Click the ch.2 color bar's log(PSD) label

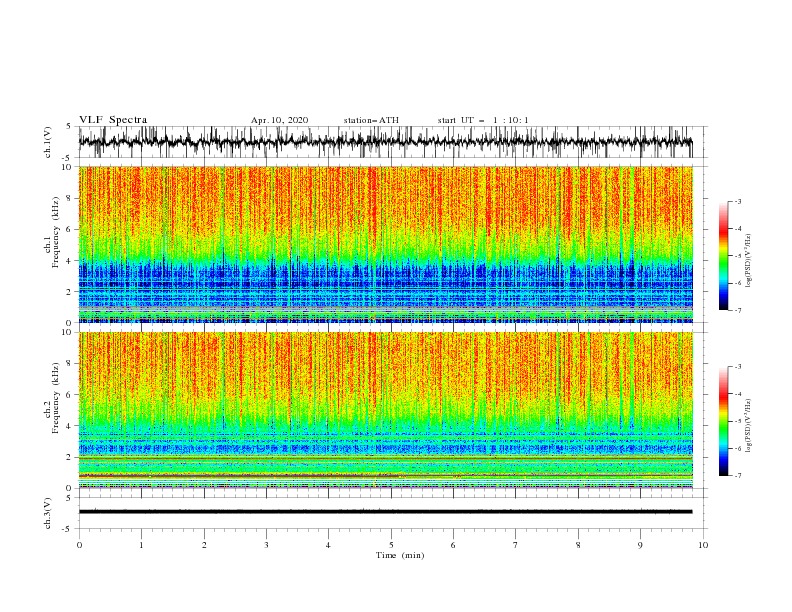[749, 426]
